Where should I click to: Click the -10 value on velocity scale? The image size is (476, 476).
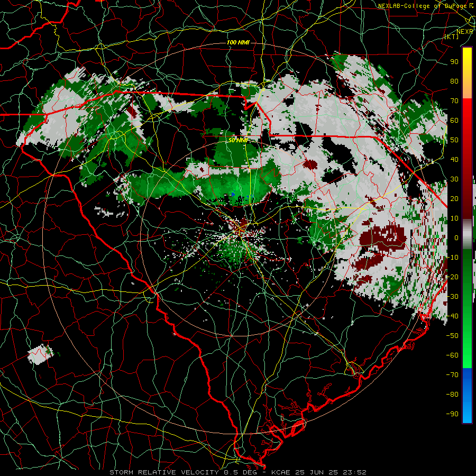click(452, 258)
